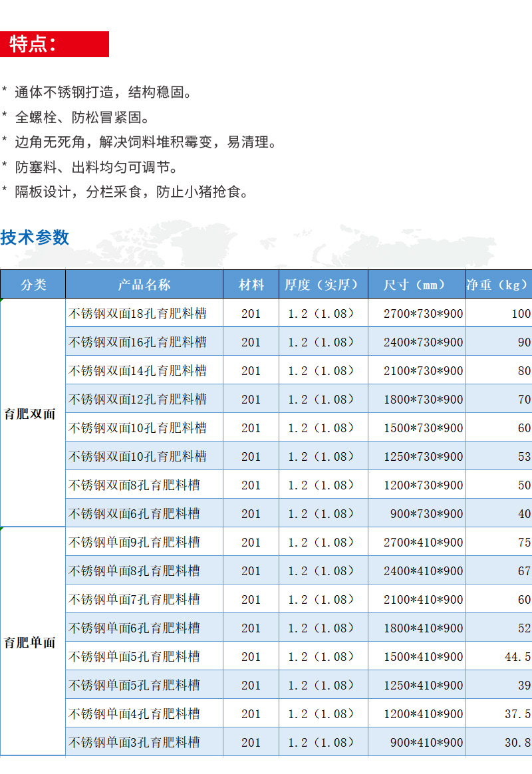
Task: Select the 产品名称 column header
Action: pos(144,285)
